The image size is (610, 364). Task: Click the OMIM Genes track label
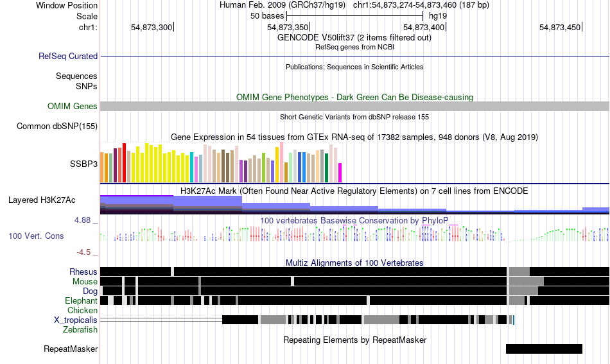72,106
